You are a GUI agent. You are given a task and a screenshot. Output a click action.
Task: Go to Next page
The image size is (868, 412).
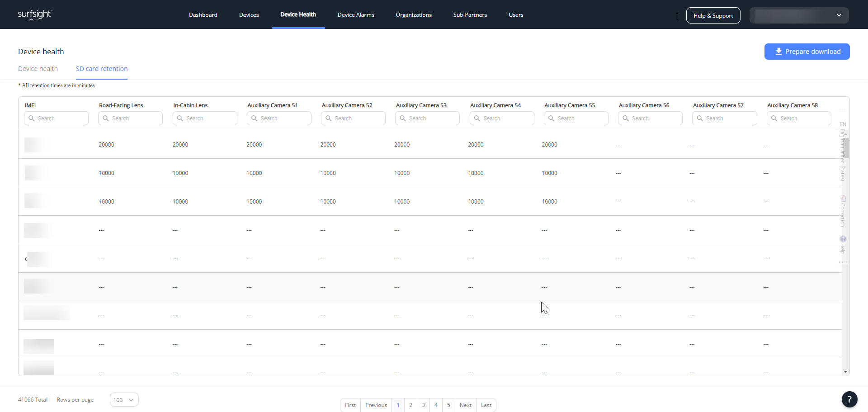(x=466, y=405)
